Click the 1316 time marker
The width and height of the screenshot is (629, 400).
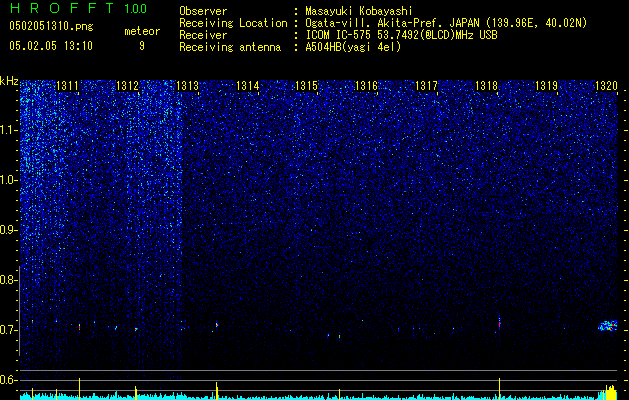click(x=367, y=86)
